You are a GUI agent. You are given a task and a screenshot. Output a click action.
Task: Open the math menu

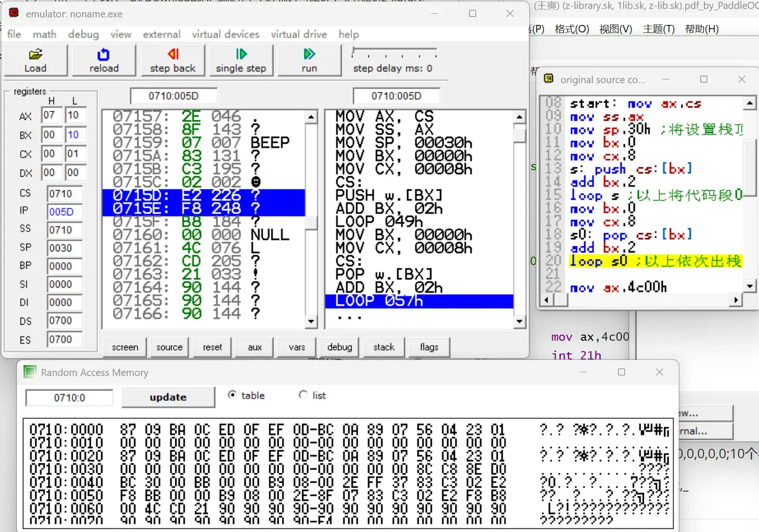pyautogui.click(x=45, y=34)
